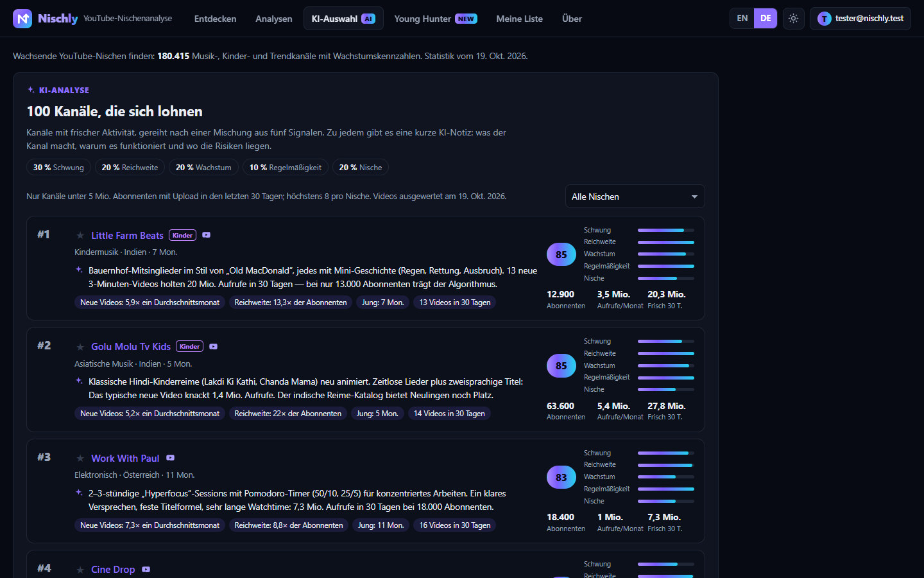This screenshot has height=578, width=924.
Task: Click the score 85 badge for Little Farm Beats
Action: (561, 254)
